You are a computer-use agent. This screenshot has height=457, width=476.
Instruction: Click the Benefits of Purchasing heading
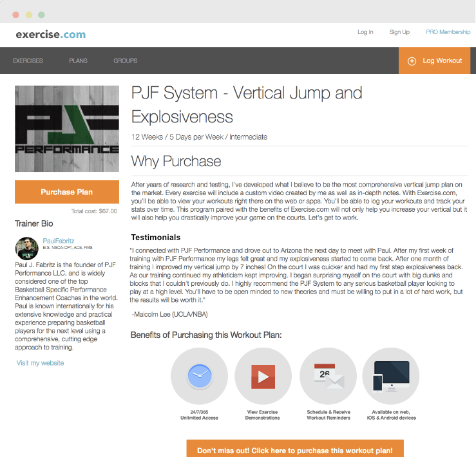click(x=206, y=335)
